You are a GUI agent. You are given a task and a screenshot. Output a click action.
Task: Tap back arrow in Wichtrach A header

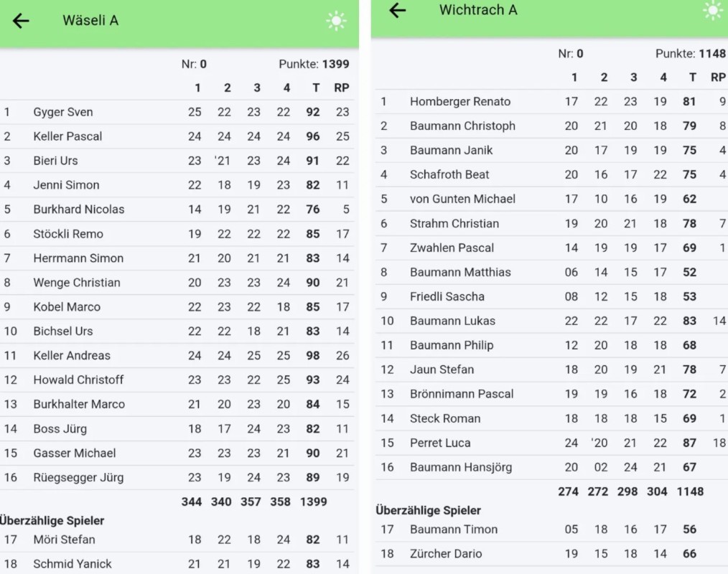(x=397, y=10)
